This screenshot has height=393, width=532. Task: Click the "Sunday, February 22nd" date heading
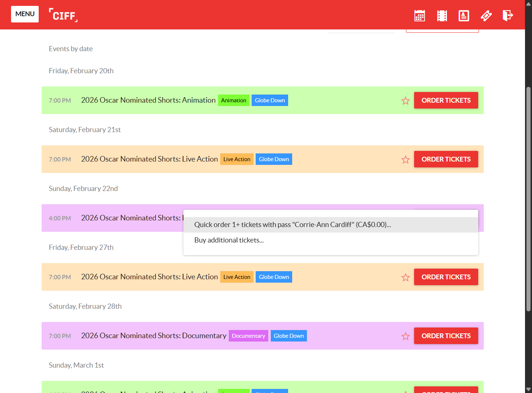click(x=83, y=188)
